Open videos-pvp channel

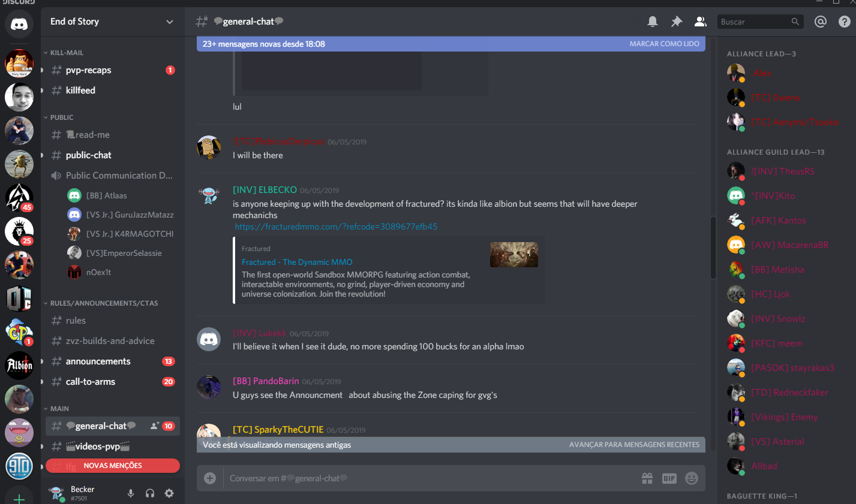[x=113, y=446]
